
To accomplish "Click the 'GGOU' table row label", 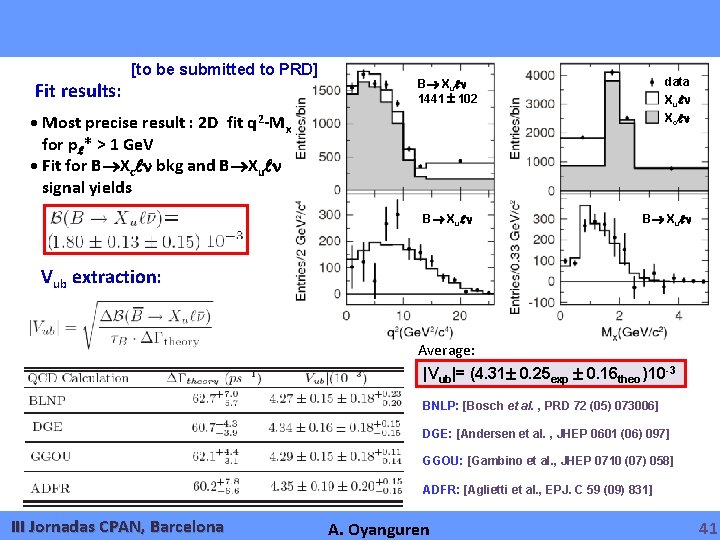I will (x=51, y=456).
